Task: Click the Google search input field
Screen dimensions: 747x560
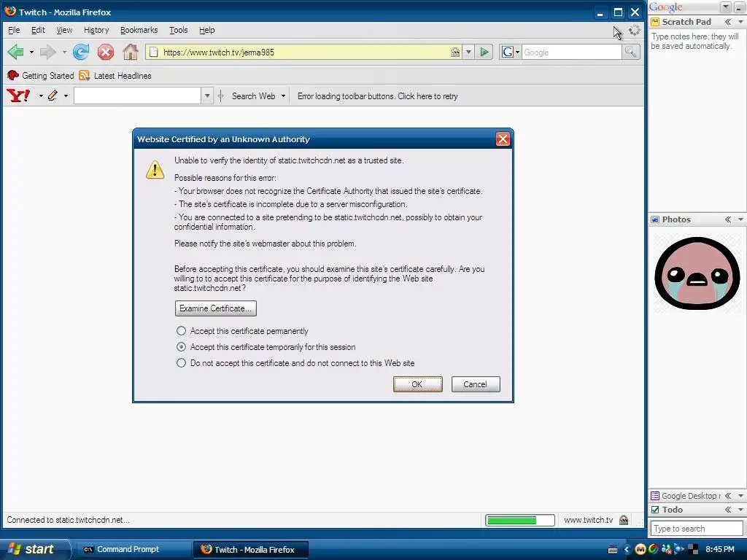Action: point(571,52)
